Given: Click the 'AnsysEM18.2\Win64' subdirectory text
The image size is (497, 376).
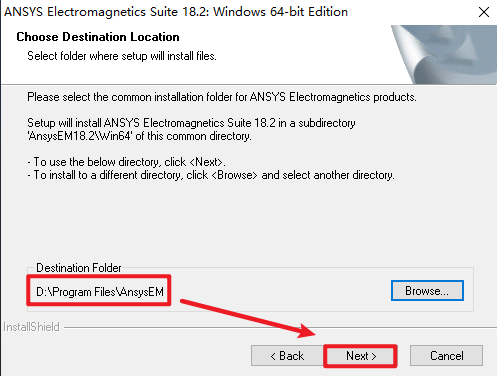Looking at the screenshot, I should (80, 136).
